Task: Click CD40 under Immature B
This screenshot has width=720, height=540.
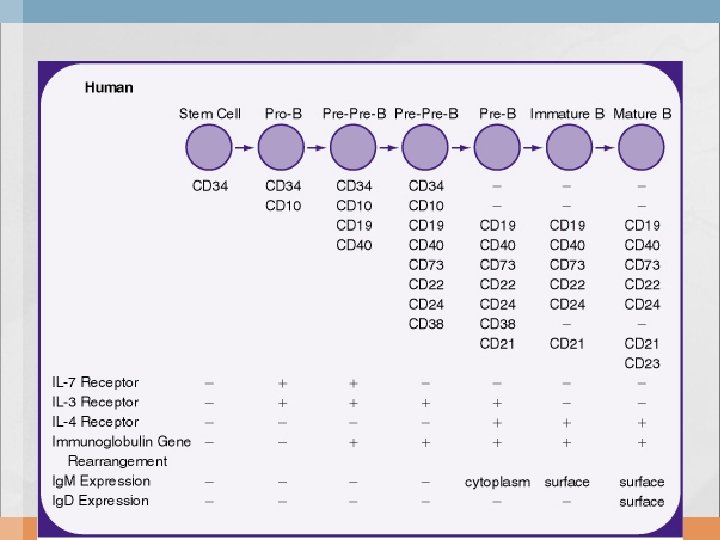Action: [x=567, y=245]
